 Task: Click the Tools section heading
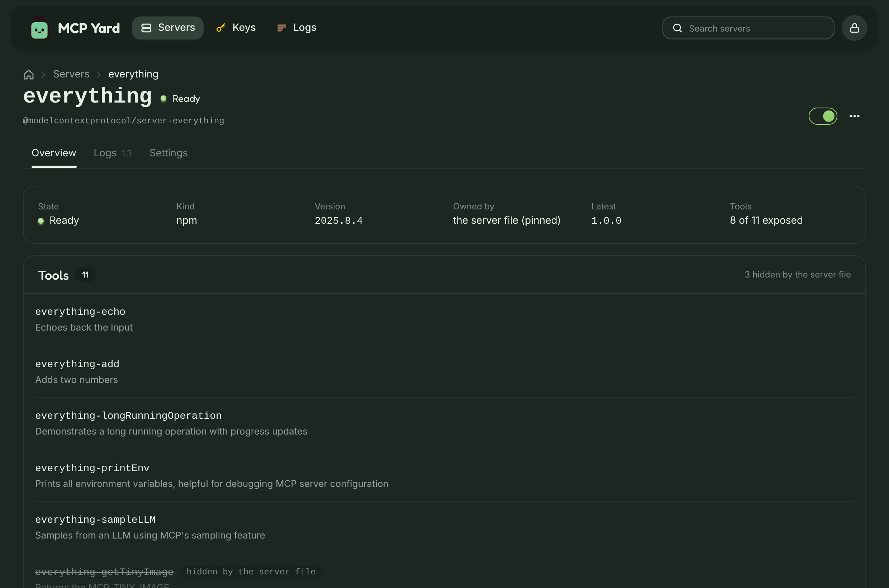tap(54, 275)
